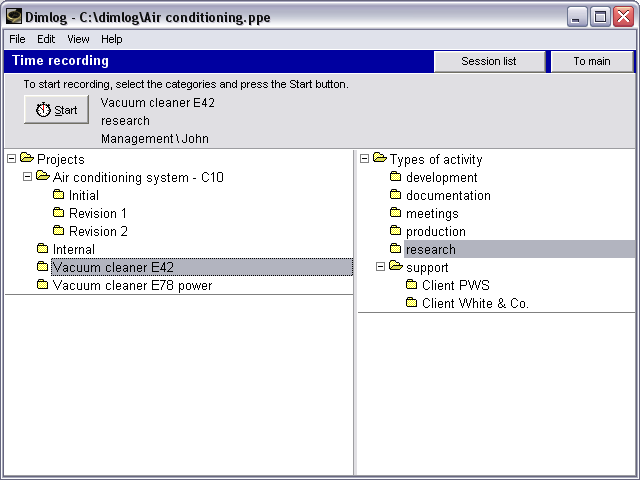This screenshot has height=480, width=640.
Task: Open the Help menu
Action: 112,39
